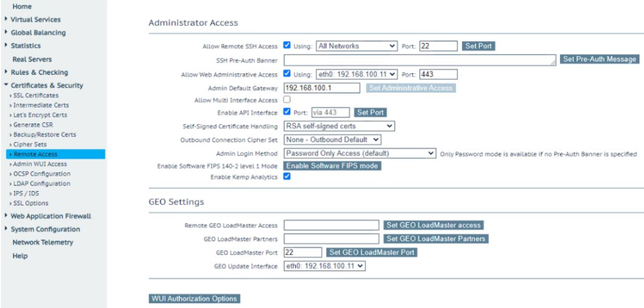
Task: Uncheck Allow Remote SSH Access checkbox
Action: (287, 45)
